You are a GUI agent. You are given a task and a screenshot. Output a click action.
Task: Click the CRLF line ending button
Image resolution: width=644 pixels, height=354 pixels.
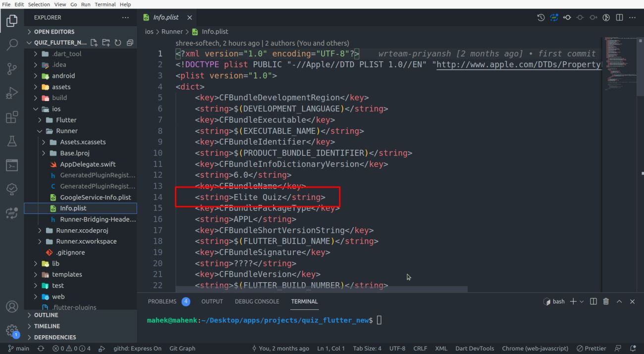(420, 349)
